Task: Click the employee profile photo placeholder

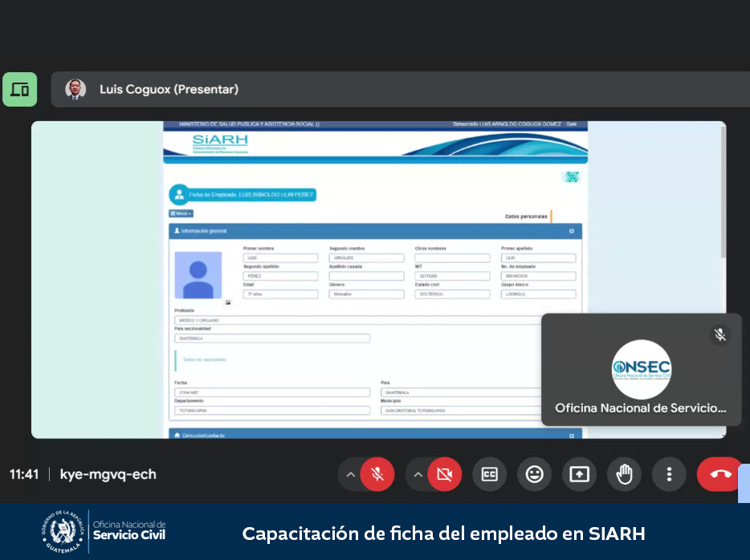Action: (198, 275)
